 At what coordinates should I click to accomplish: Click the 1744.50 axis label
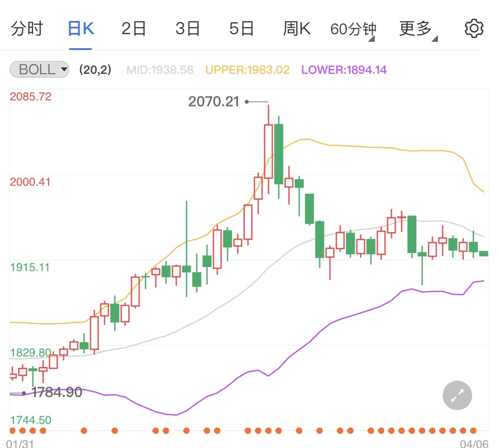coord(31,420)
